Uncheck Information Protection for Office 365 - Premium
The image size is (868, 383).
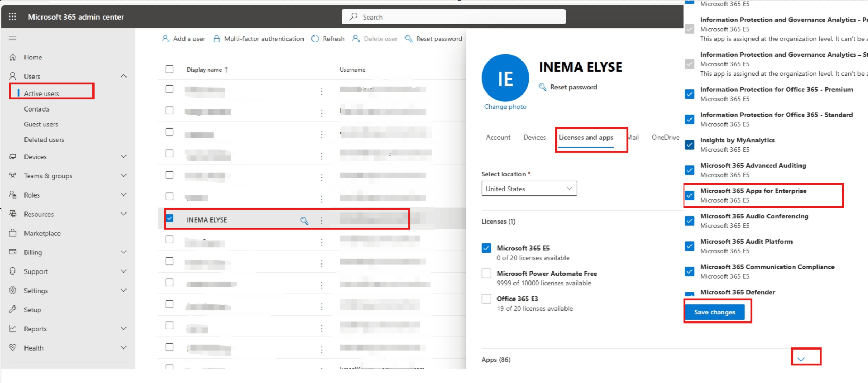[689, 95]
